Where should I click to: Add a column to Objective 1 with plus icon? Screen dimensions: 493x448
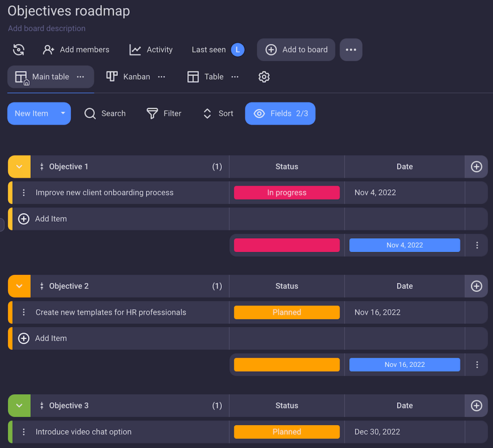[476, 166]
